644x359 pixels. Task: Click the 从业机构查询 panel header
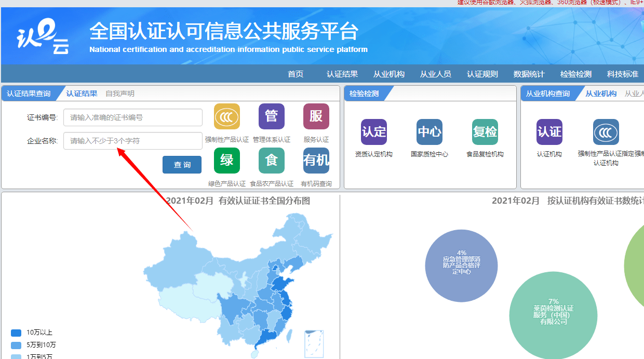pyautogui.click(x=548, y=94)
